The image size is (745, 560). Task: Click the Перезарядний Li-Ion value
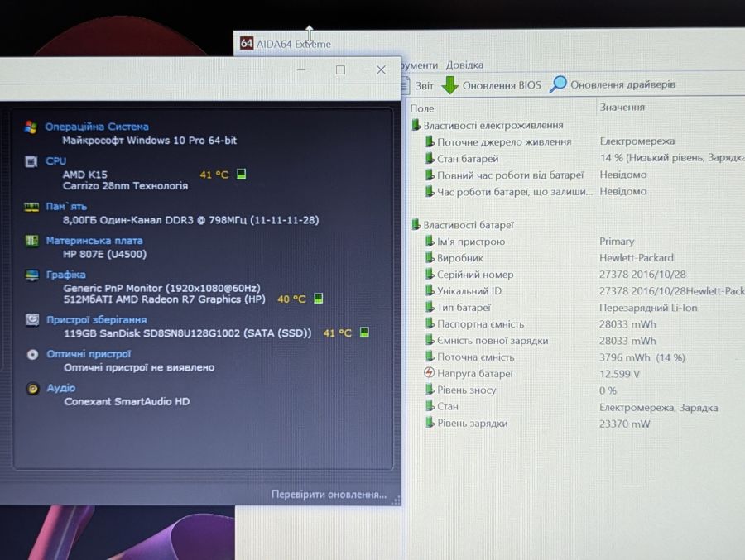pos(648,308)
